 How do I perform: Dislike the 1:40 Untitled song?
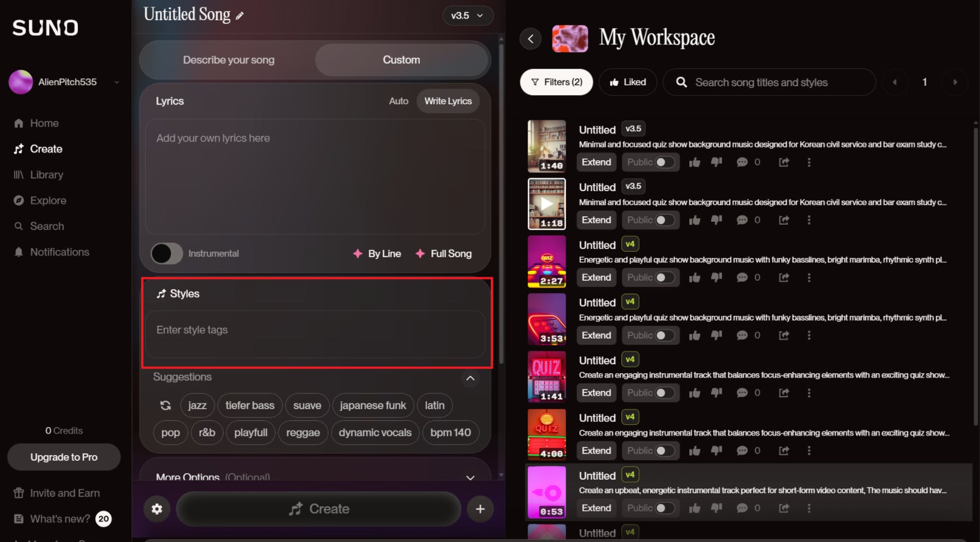click(x=717, y=162)
